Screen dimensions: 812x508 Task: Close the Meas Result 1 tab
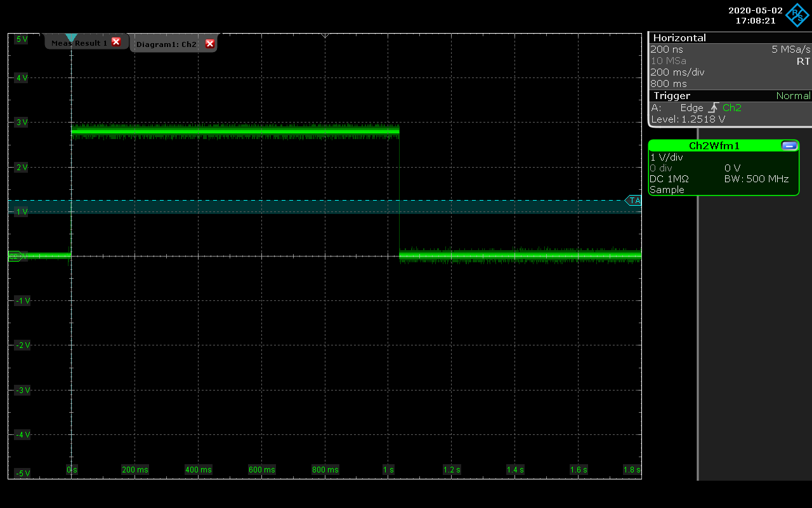[x=116, y=42]
